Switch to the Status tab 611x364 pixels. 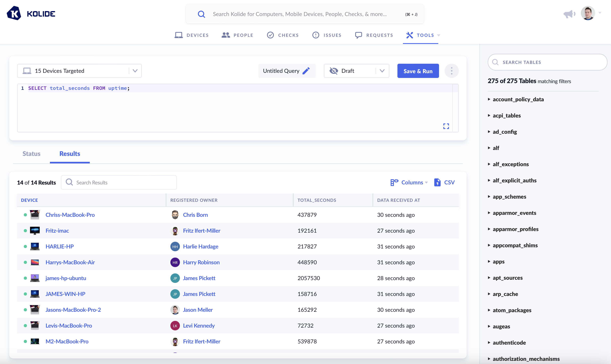pos(32,154)
